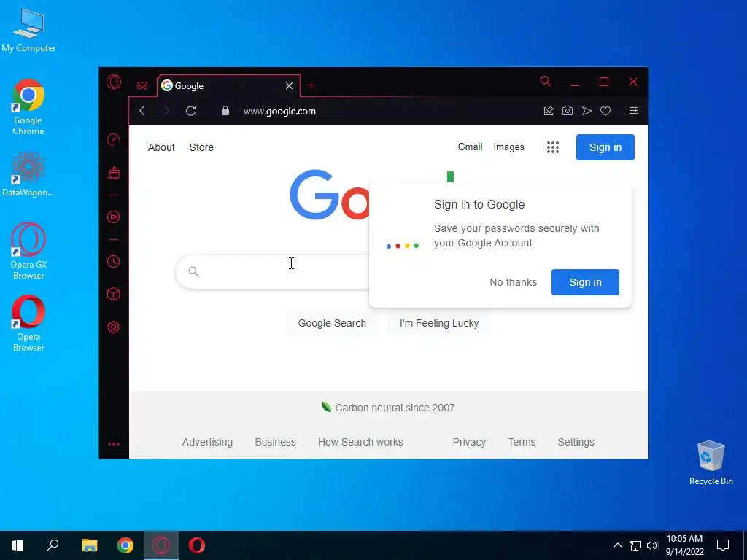
Task: Show hidden tray icons chevron
Action: point(617,545)
